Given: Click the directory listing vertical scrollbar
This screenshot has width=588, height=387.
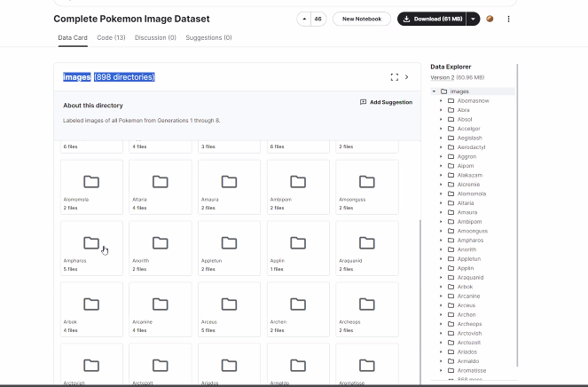Looking at the screenshot, I should click(x=420, y=300).
